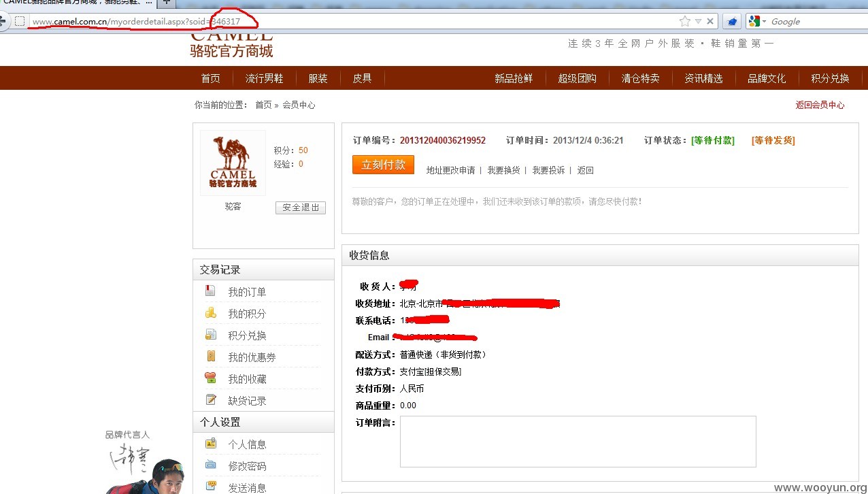Click the Camel official store logo
The image size is (868, 494).
(x=232, y=45)
